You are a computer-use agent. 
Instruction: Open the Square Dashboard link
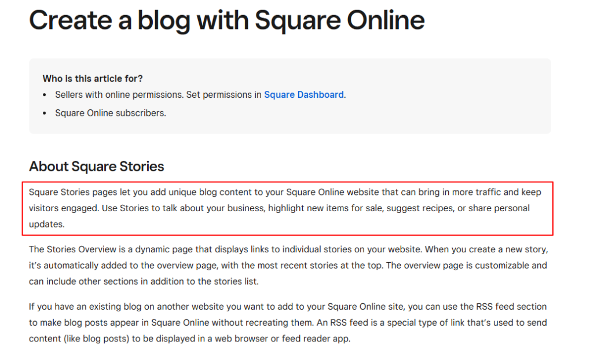(303, 95)
